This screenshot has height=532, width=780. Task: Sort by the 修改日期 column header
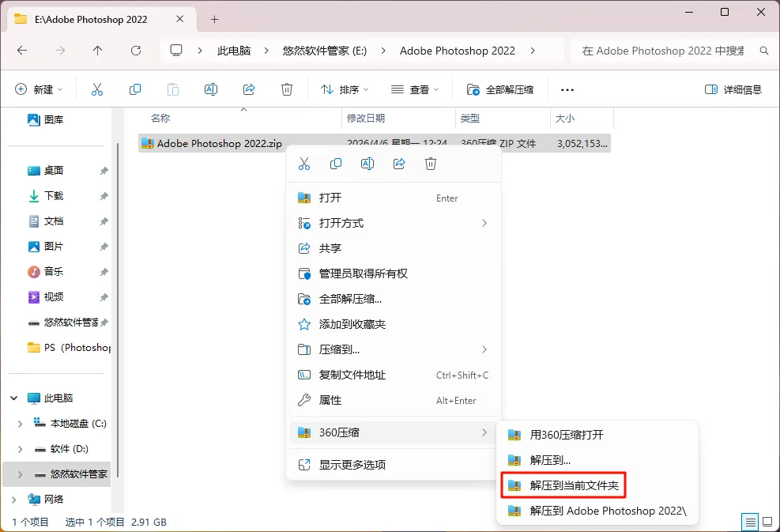tap(366, 118)
